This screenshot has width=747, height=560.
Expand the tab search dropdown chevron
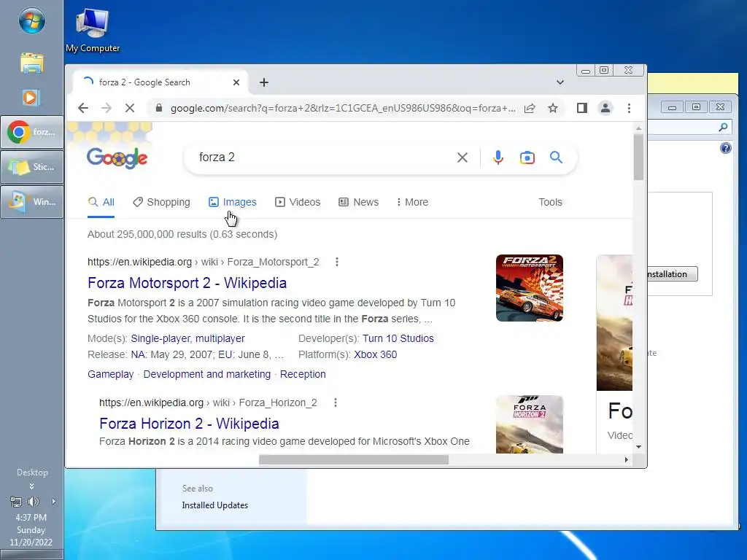pyautogui.click(x=560, y=82)
